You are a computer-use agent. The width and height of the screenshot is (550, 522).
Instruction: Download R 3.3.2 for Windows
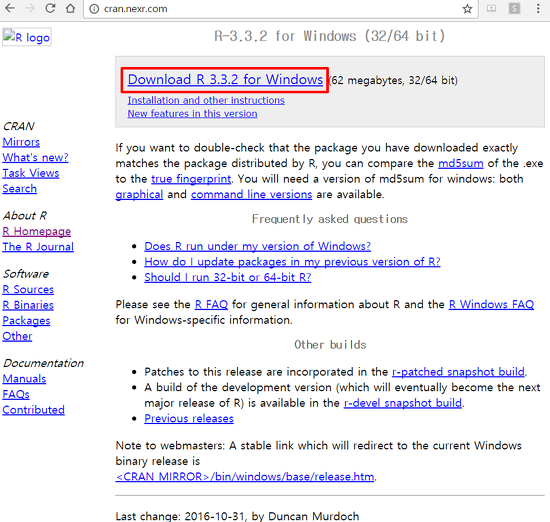(225, 80)
